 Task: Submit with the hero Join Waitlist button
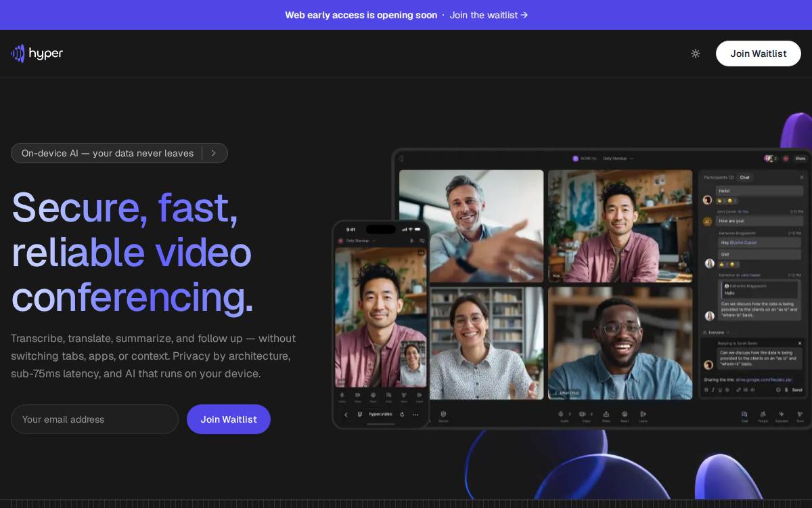click(229, 419)
